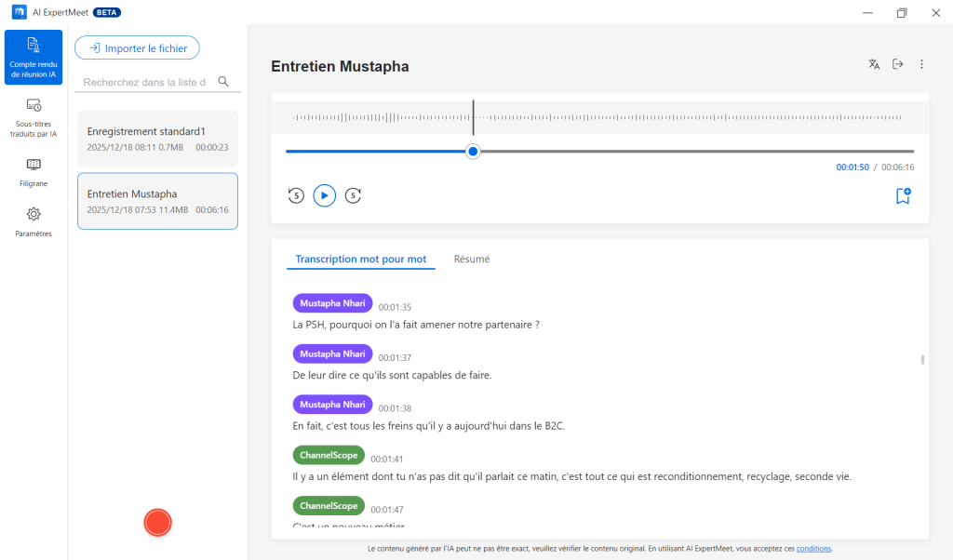Open Paramètres settings
This screenshot has height=560, width=953.
click(34, 222)
